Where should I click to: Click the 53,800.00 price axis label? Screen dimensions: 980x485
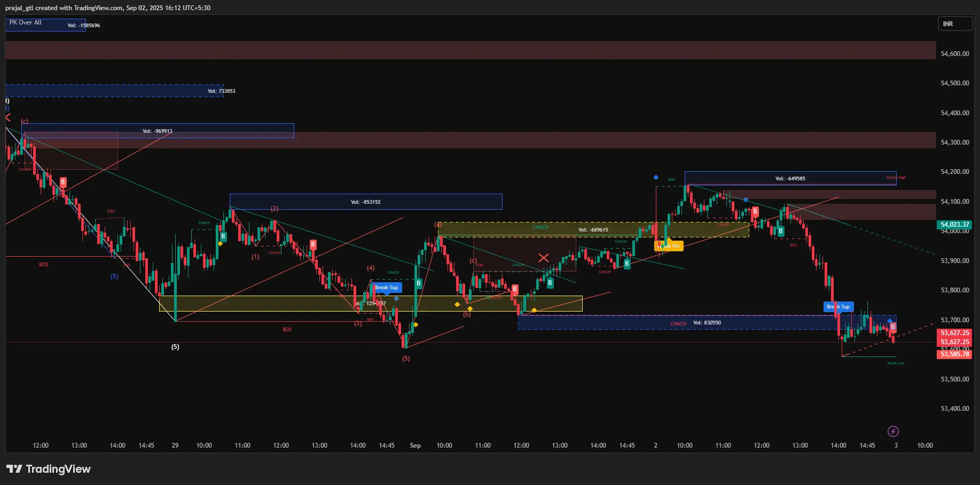tap(955, 290)
